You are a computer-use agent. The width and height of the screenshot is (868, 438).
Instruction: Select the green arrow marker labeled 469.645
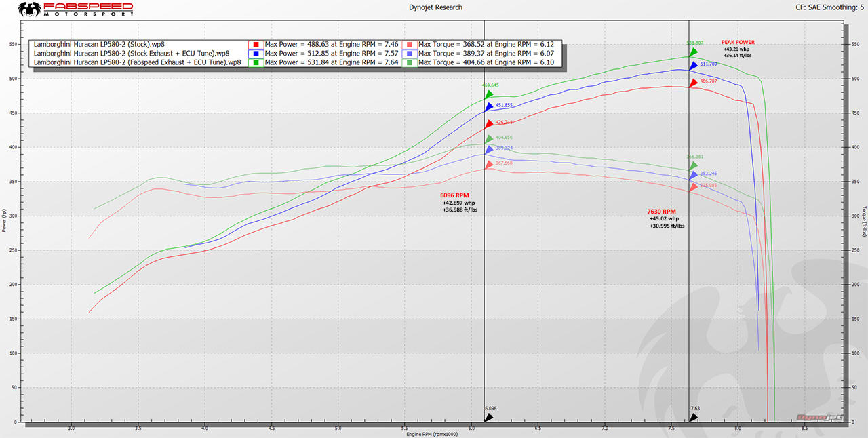click(x=489, y=93)
